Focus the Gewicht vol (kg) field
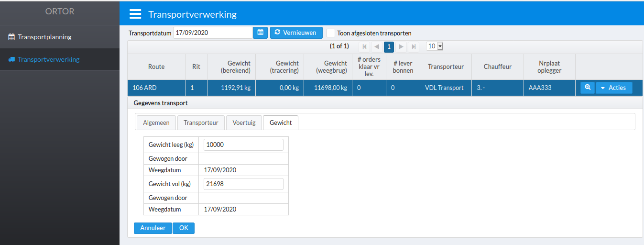 tap(243, 184)
